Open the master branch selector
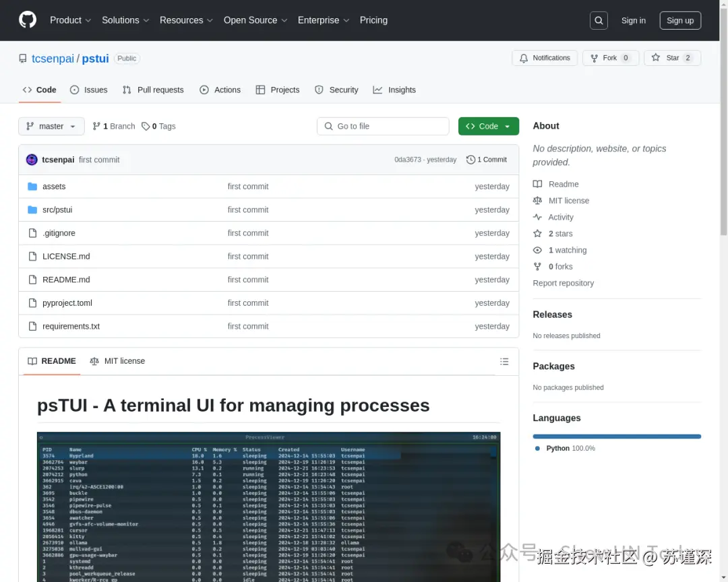The image size is (728, 582). [x=51, y=126]
